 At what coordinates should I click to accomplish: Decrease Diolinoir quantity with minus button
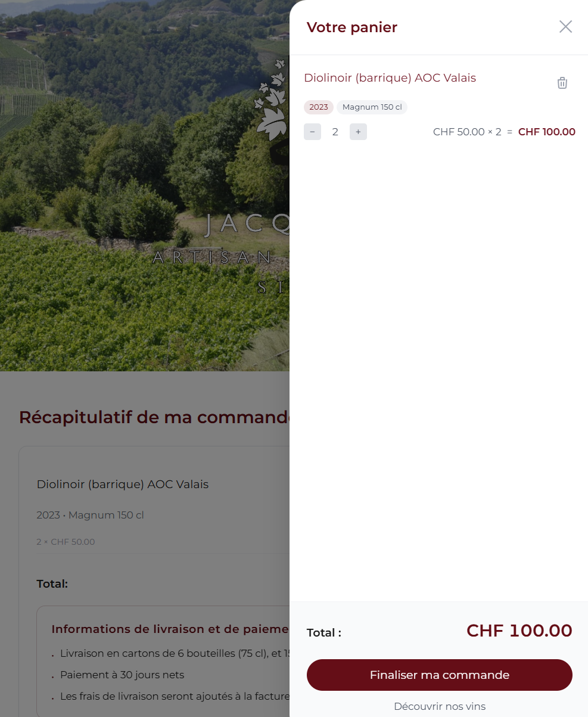tap(312, 132)
